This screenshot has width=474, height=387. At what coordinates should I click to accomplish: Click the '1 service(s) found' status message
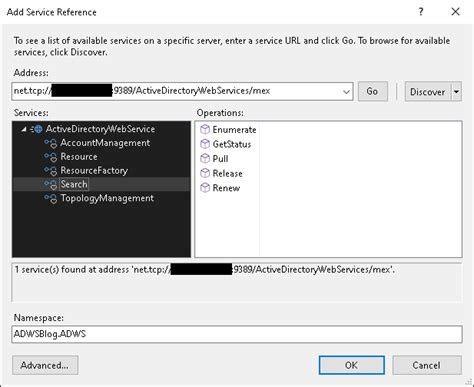205,269
